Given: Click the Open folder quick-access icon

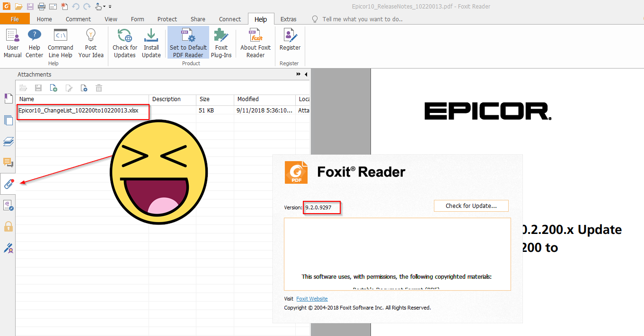Looking at the screenshot, I should tap(18, 7).
